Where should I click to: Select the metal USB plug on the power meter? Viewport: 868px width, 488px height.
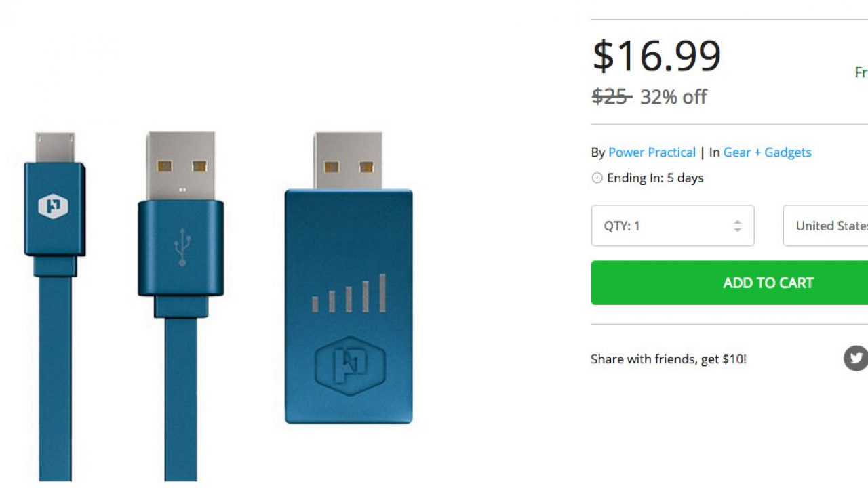tap(348, 161)
